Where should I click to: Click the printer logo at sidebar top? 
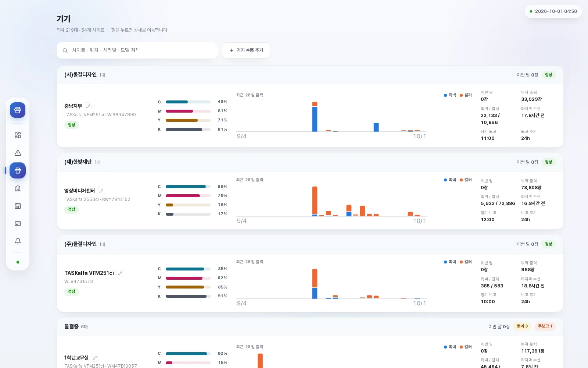[x=18, y=110]
